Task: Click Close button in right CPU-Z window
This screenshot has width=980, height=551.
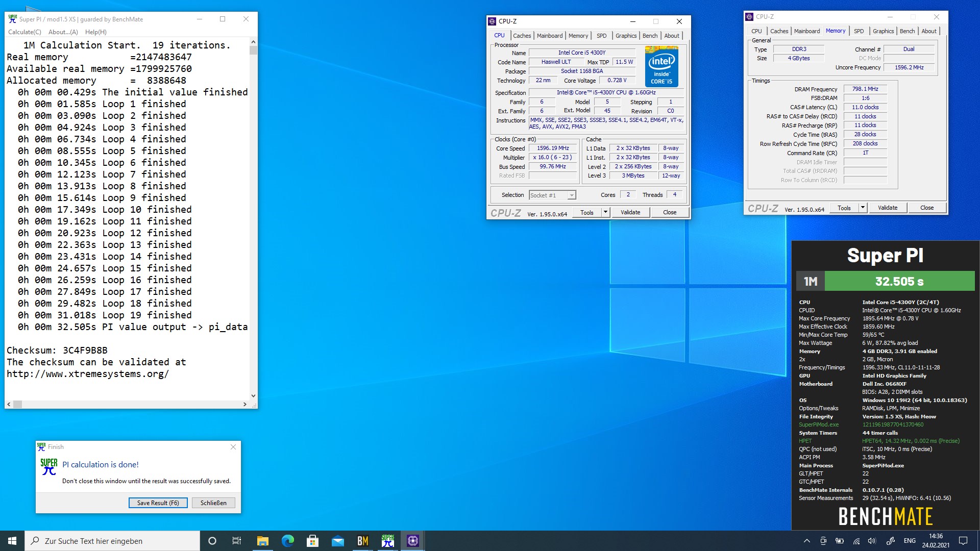Action: [927, 208]
